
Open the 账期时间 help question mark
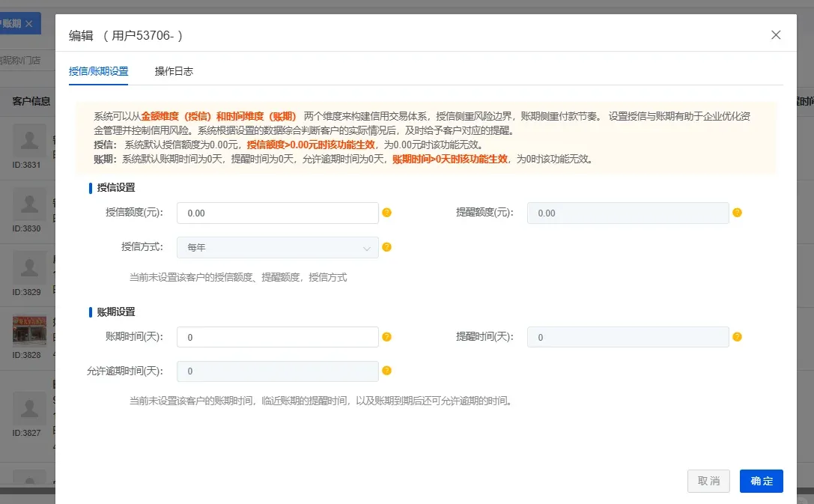click(387, 337)
